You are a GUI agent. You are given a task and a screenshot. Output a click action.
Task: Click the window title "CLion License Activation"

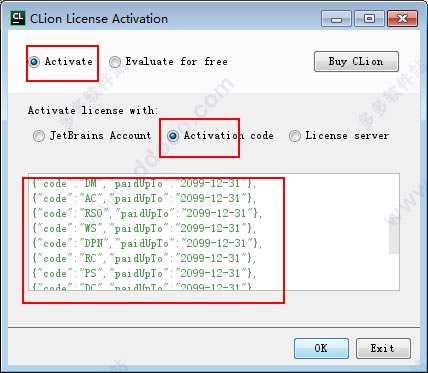click(99, 19)
